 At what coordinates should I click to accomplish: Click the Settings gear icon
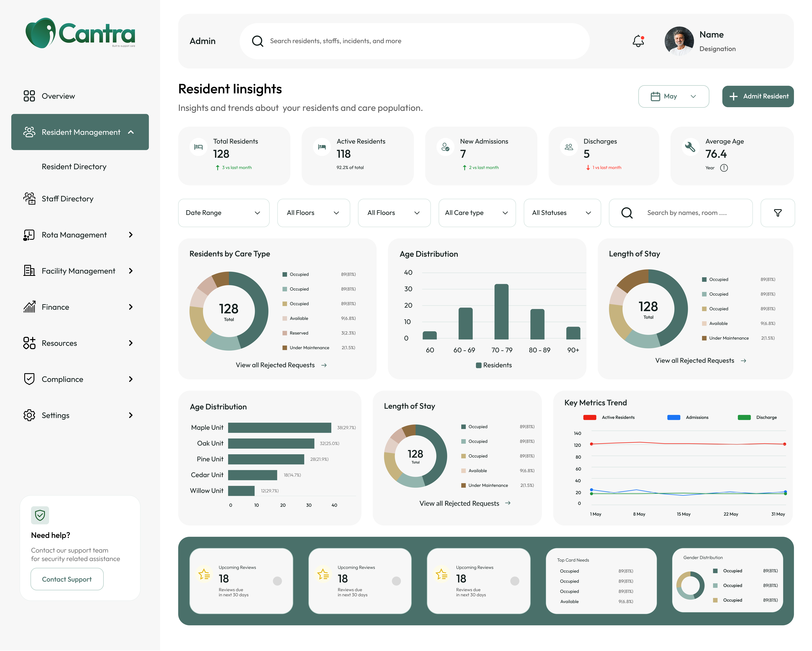pyautogui.click(x=29, y=415)
